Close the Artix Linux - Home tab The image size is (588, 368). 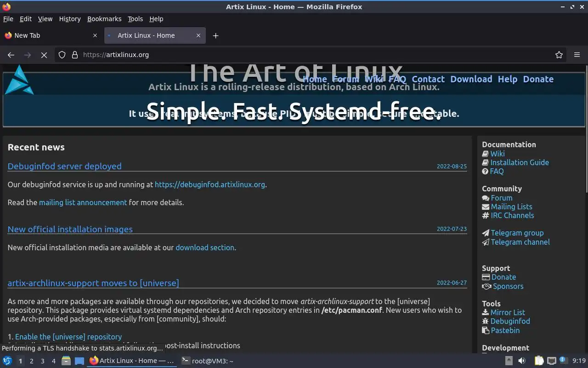[198, 35]
